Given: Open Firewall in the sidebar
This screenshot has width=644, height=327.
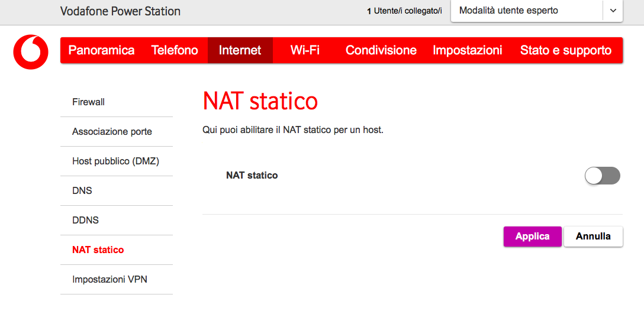Looking at the screenshot, I should (x=88, y=102).
